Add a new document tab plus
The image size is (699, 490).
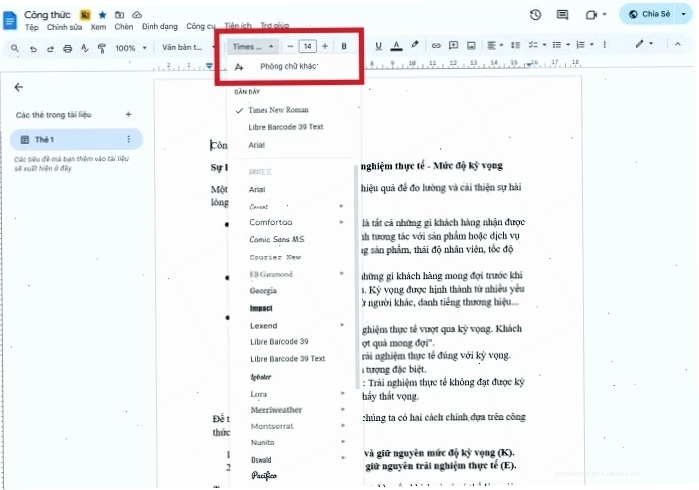(x=128, y=115)
